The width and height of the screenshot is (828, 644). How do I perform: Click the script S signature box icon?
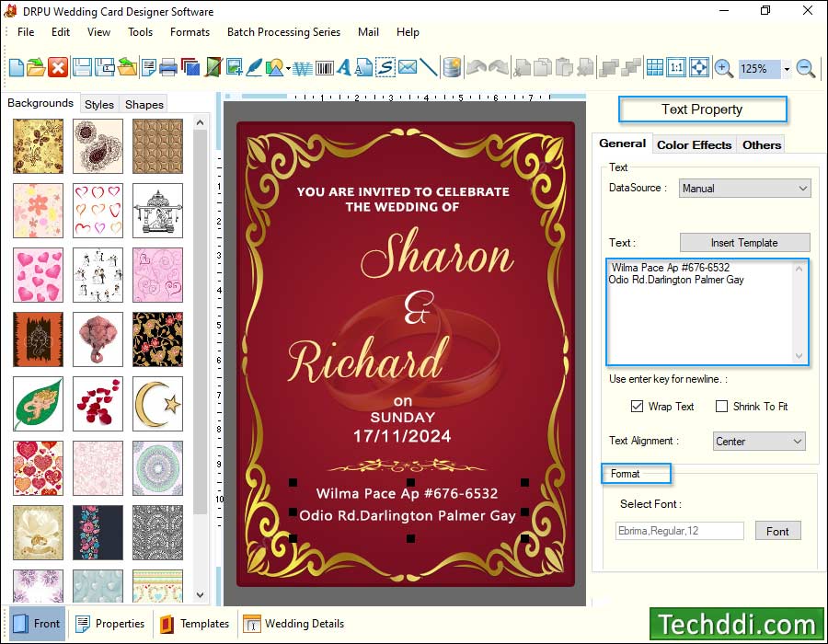coord(385,68)
